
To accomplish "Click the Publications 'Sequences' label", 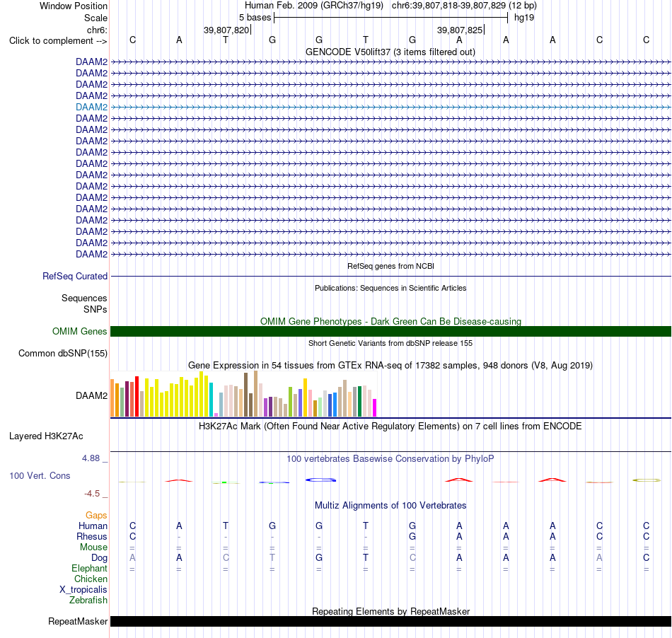I will click(84, 298).
